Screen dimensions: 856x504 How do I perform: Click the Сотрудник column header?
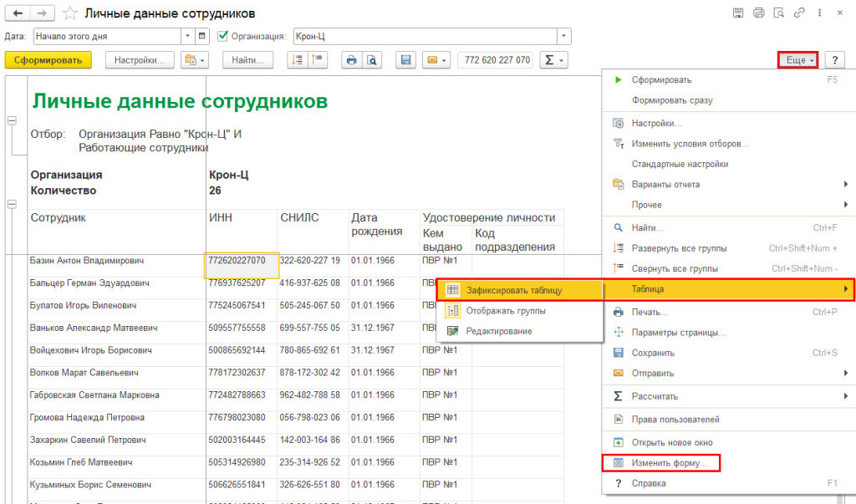click(58, 217)
